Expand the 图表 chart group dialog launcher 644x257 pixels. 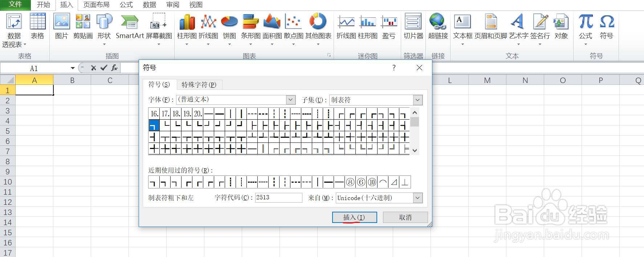(x=329, y=55)
